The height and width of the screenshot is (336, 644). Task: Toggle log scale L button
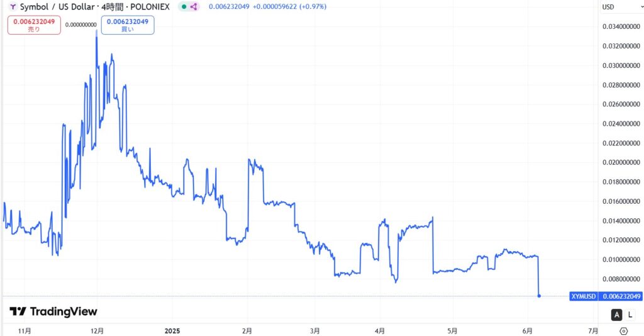[x=630, y=315]
